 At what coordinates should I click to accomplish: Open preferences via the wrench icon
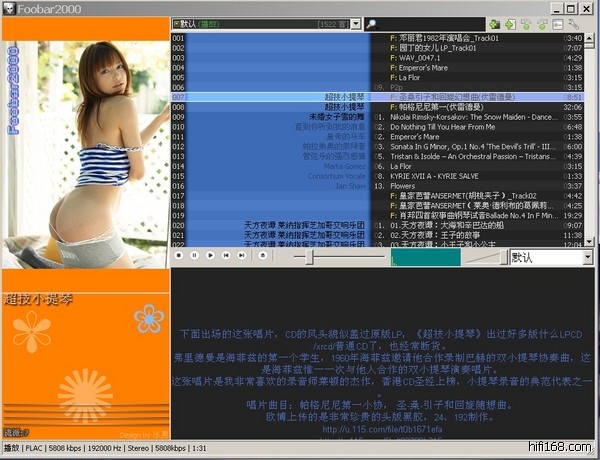573,23
